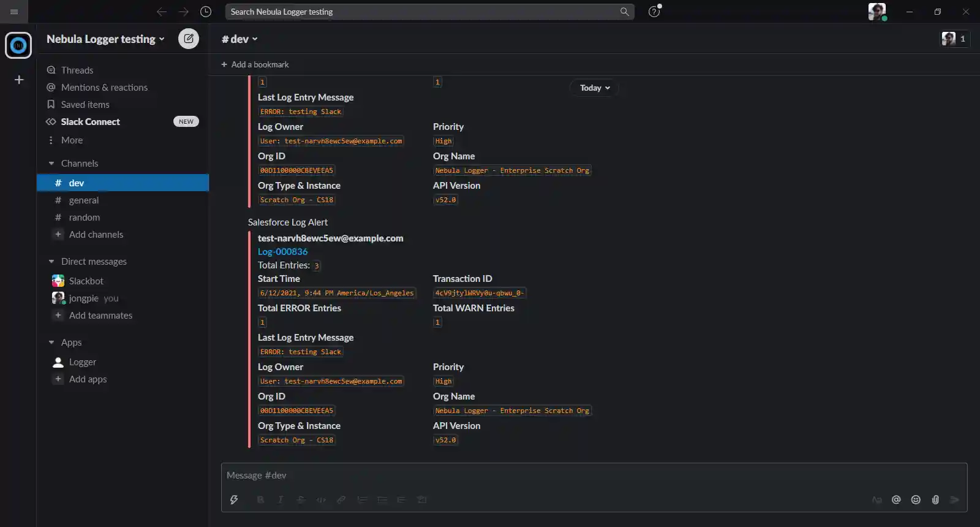Image resolution: width=980 pixels, height=527 pixels.
Task: Toggle italic formatting in the composer
Action: (281, 499)
